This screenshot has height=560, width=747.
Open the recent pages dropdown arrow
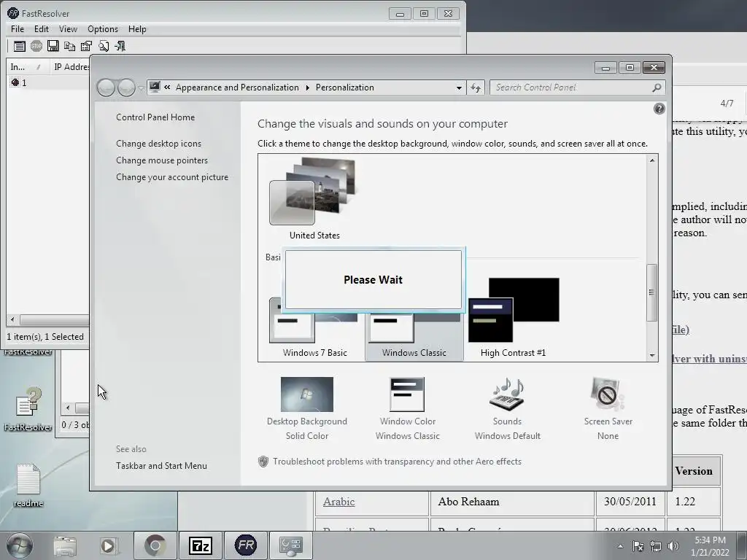click(x=141, y=88)
